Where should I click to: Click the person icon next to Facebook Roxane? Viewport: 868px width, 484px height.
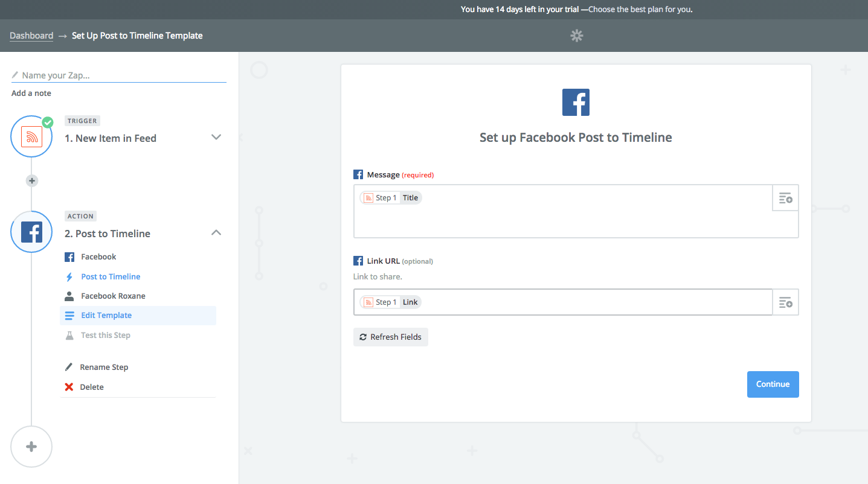click(69, 296)
